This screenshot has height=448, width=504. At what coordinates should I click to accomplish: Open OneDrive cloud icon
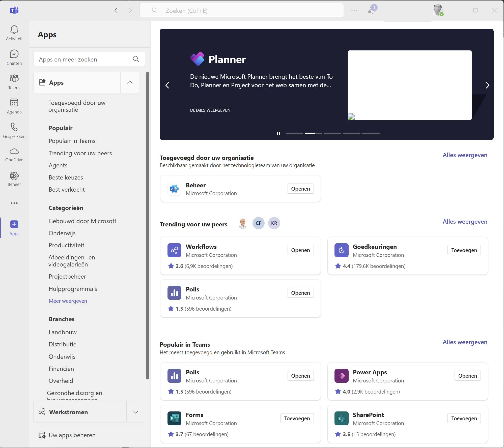click(x=14, y=155)
